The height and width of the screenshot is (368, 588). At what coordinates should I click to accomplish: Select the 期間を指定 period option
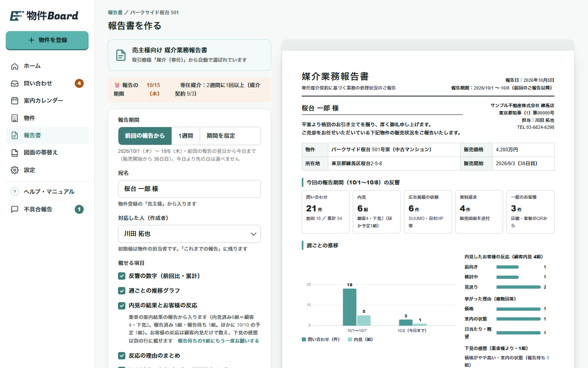point(221,136)
